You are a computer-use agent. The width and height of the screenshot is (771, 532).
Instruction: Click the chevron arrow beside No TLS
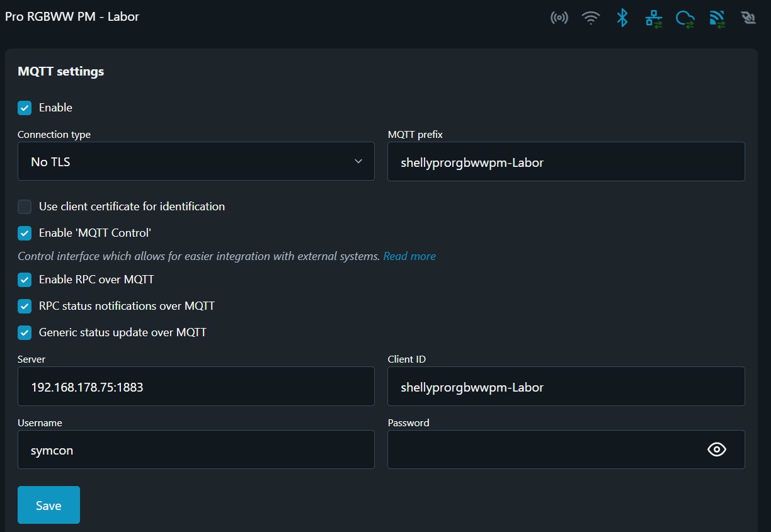point(358,161)
